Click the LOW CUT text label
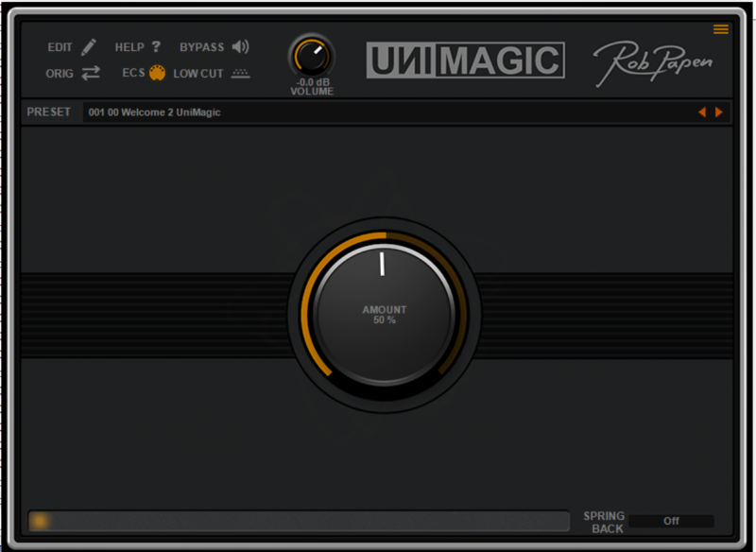This screenshot has height=552, width=756. pyautogui.click(x=198, y=74)
